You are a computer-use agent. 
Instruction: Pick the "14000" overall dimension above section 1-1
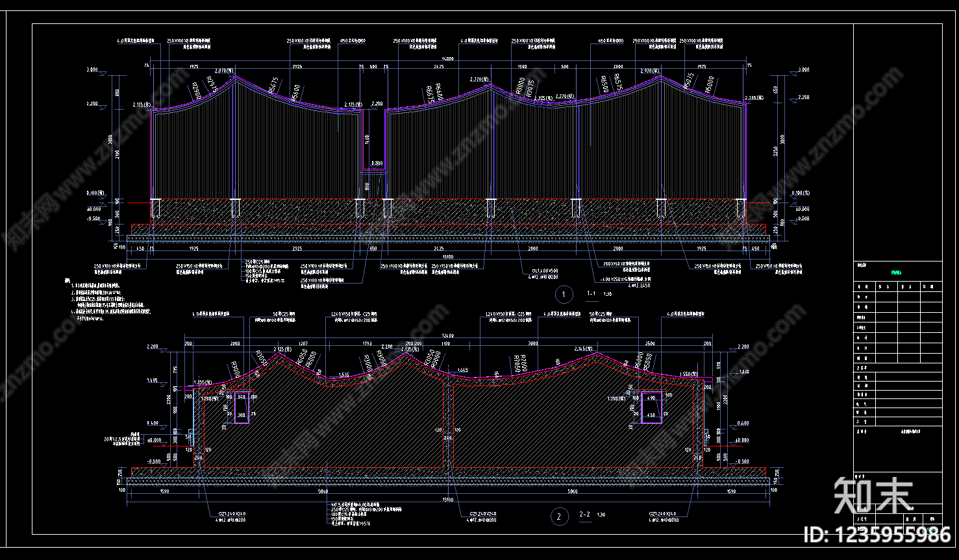click(448, 59)
